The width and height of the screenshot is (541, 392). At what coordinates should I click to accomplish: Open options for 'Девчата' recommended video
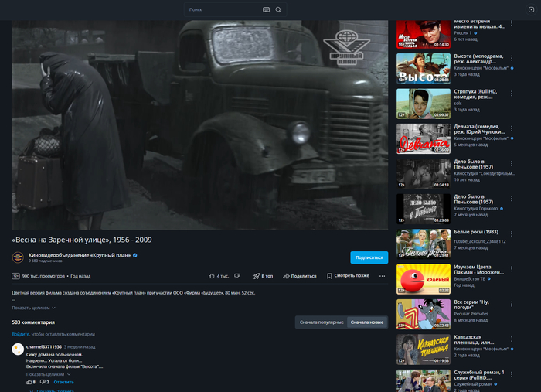[x=512, y=128]
